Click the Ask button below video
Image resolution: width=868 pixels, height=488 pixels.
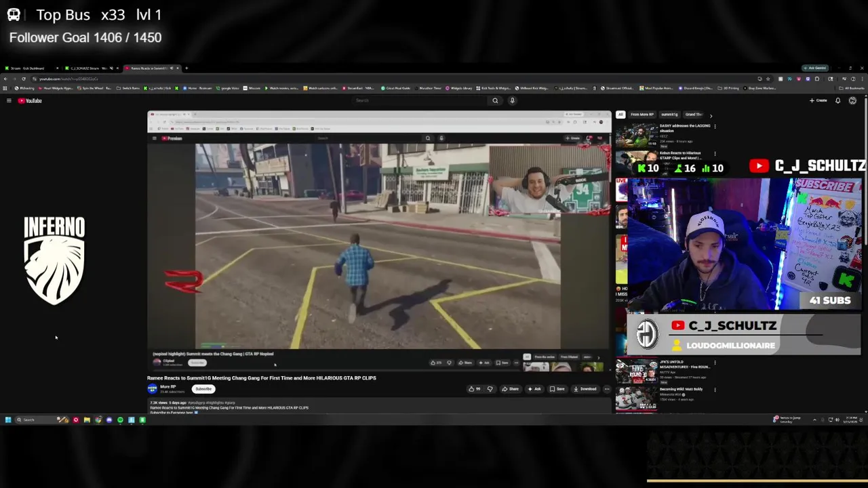[x=534, y=389]
